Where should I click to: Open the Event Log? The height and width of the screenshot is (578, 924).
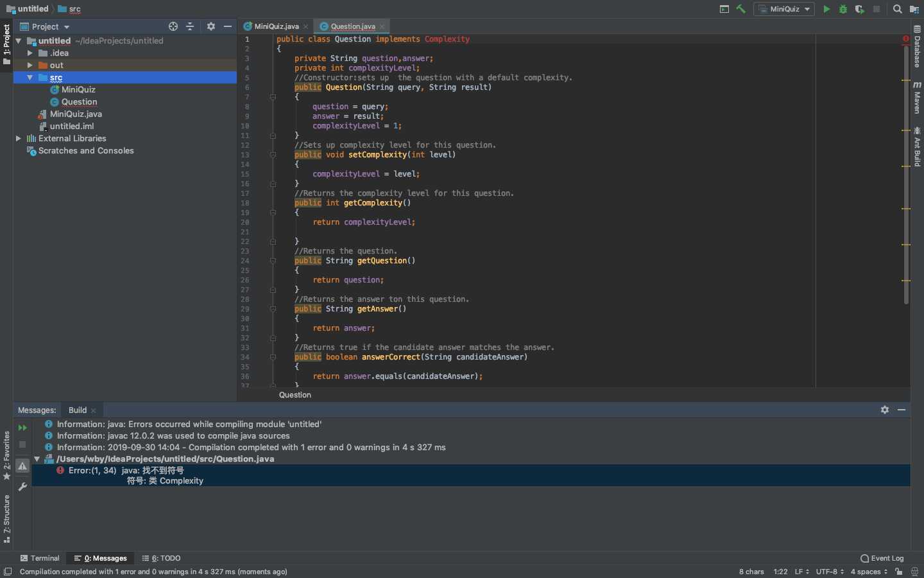(x=882, y=559)
